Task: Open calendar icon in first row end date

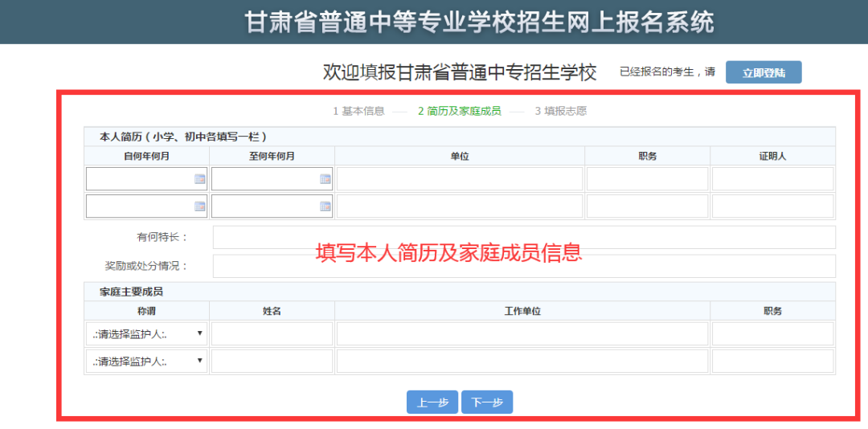Action: (x=325, y=179)
